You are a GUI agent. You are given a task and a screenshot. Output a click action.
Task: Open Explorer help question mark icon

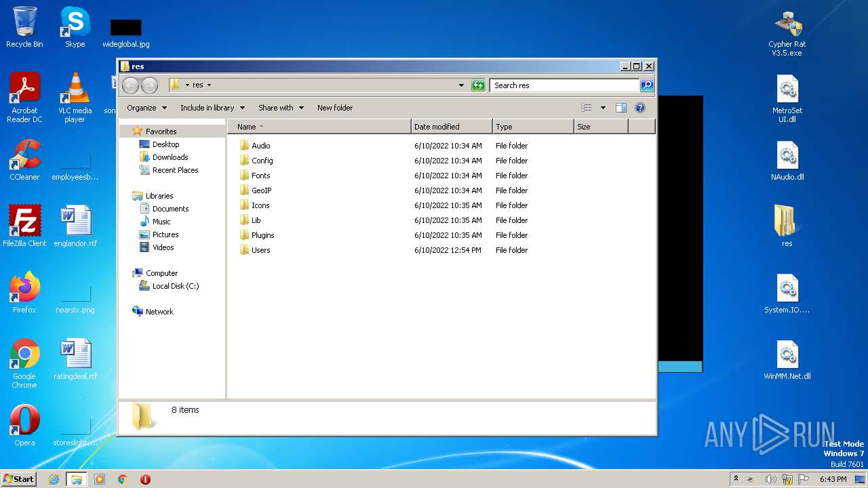(x=640, y=108)
